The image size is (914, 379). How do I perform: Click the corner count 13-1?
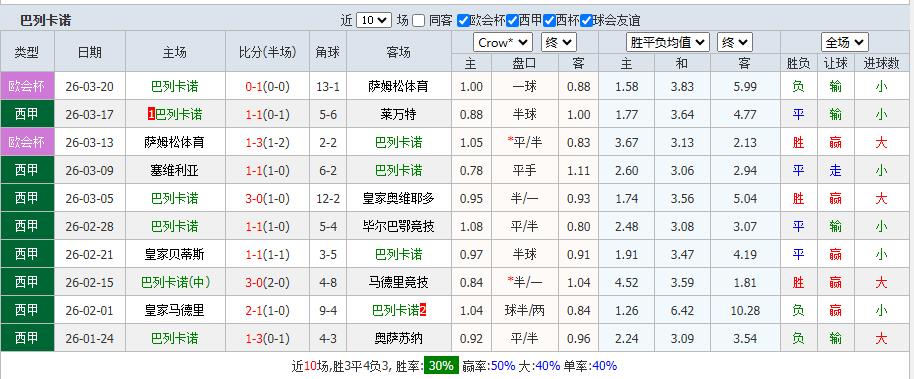pyautogui.click(x=328, y=87)
